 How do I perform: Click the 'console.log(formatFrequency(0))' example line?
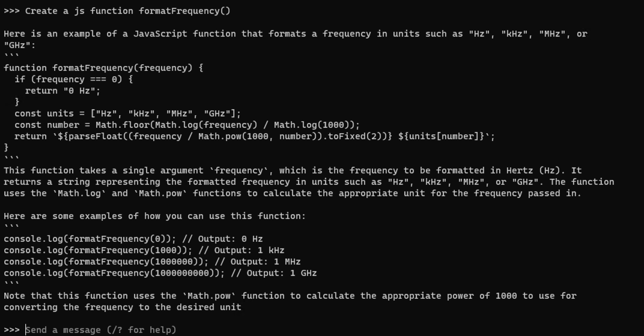coord(133,239)
